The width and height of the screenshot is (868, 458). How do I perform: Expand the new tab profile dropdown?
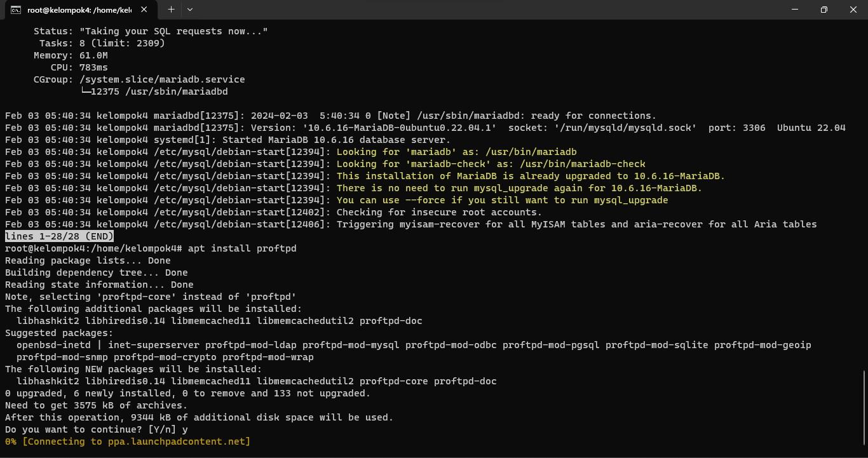(x=190, y=10)
